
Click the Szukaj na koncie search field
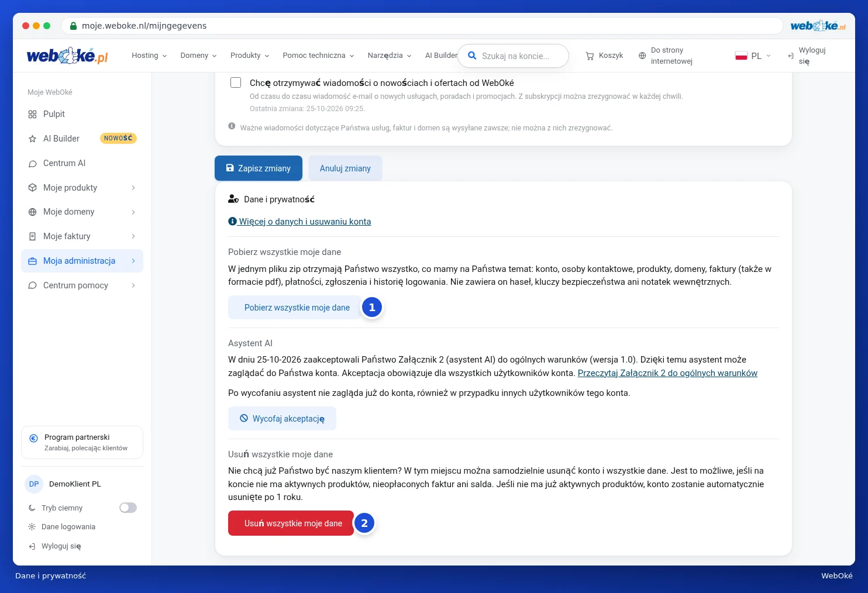[513, 56]
